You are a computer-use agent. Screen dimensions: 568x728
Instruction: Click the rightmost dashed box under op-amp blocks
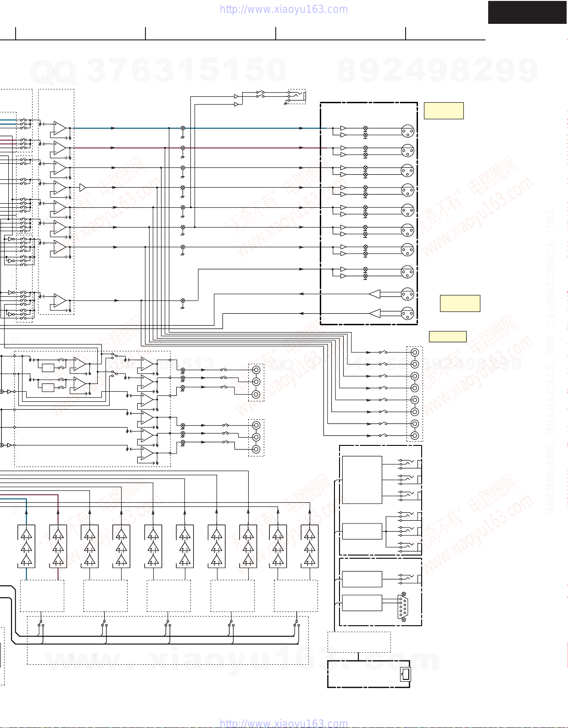point(295,595)
